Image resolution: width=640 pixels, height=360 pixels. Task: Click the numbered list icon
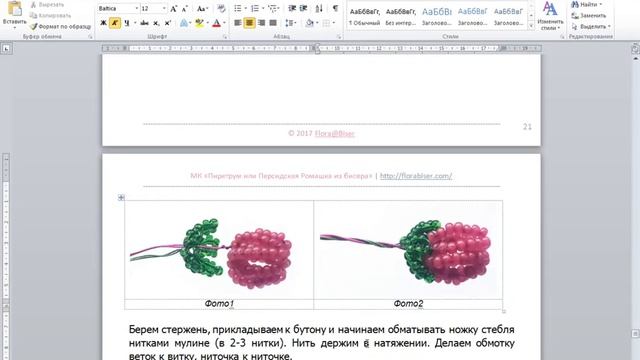(255, 9)
